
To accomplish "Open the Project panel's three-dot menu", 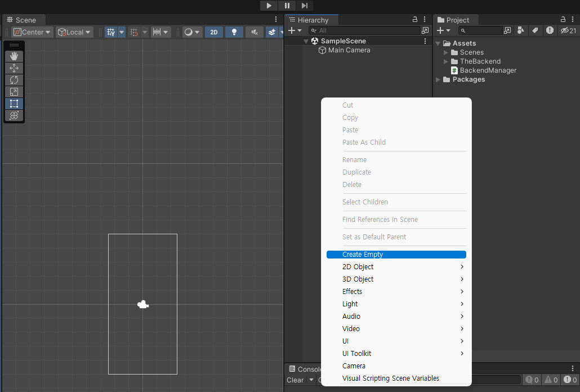I will click(573, 19).
